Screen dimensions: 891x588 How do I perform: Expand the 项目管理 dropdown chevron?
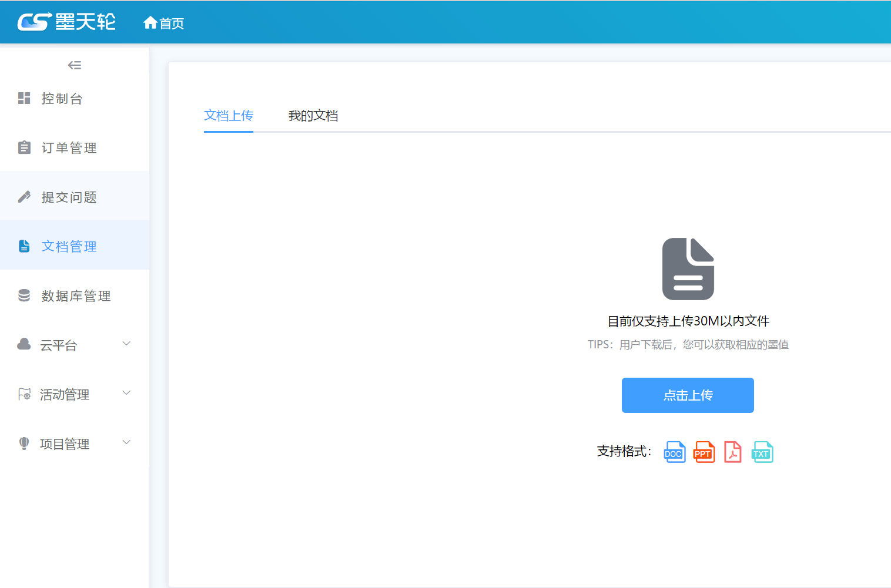point(126,442)
